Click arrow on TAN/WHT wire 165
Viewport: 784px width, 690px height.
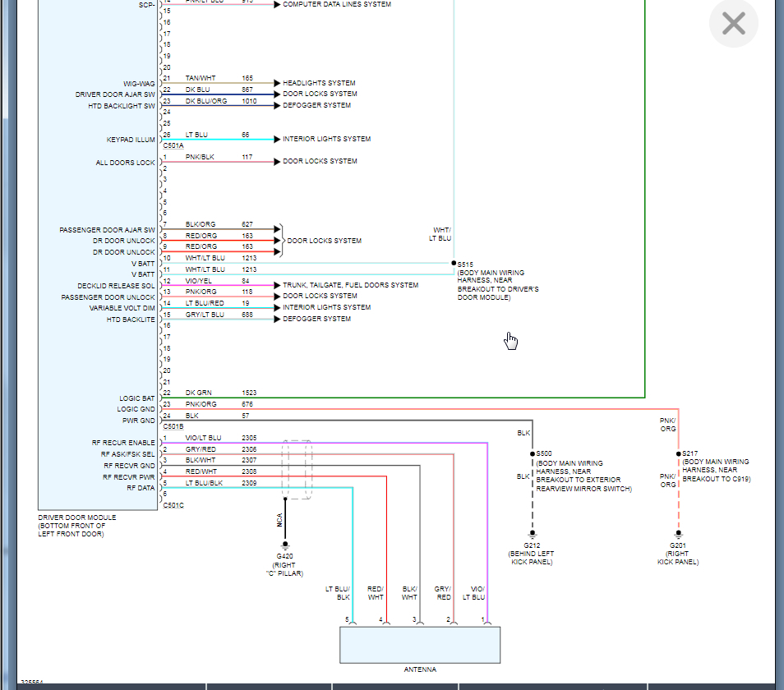pos(277,83)
